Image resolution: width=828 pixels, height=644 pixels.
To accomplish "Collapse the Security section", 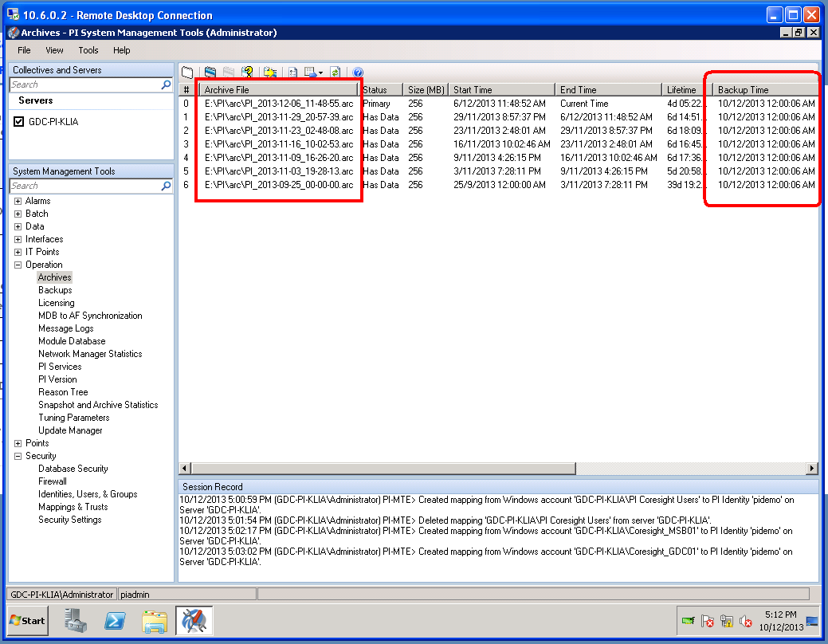I will 18,455.
